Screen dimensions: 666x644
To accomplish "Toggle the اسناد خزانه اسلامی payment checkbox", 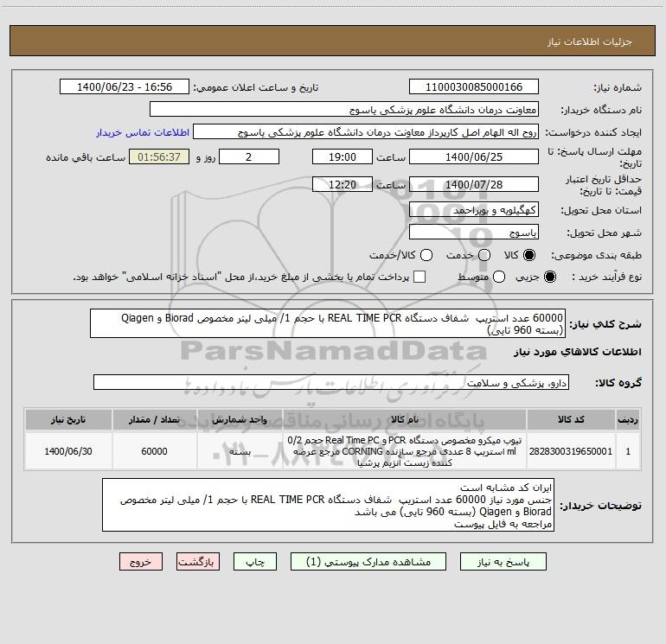I will coord(419,277).
